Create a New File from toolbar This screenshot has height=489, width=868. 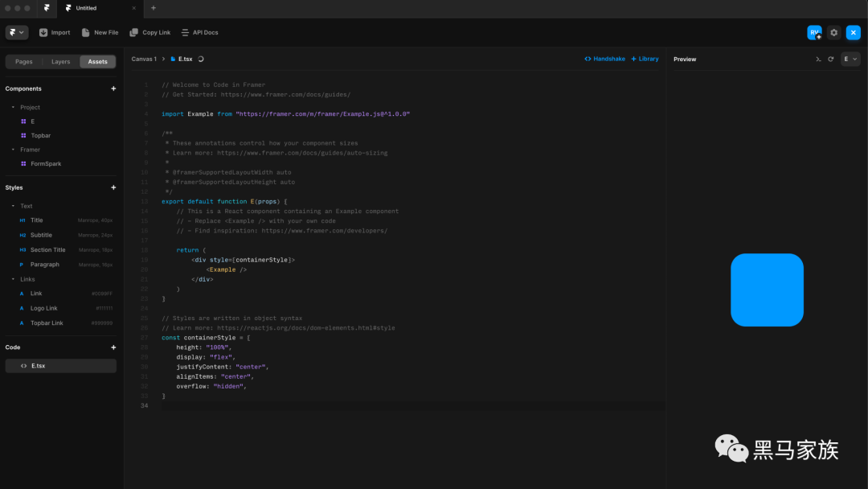click(x=86, y=33)
